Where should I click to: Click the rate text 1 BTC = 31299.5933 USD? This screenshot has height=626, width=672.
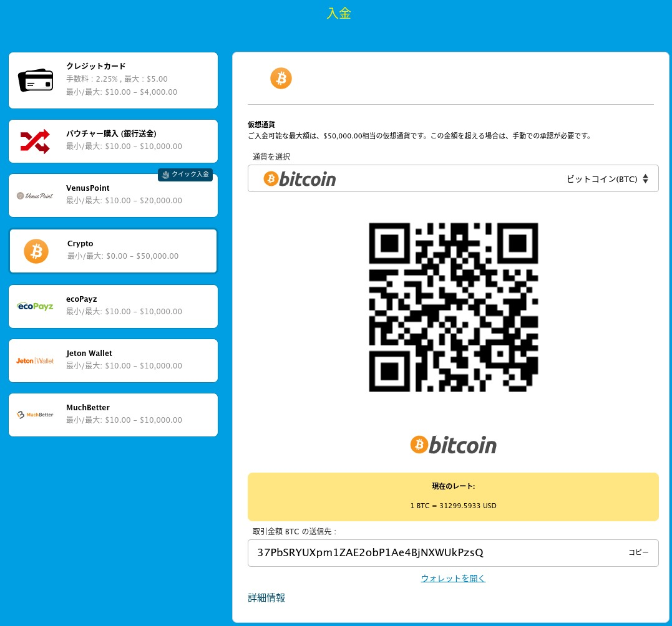tap(454, 506)
